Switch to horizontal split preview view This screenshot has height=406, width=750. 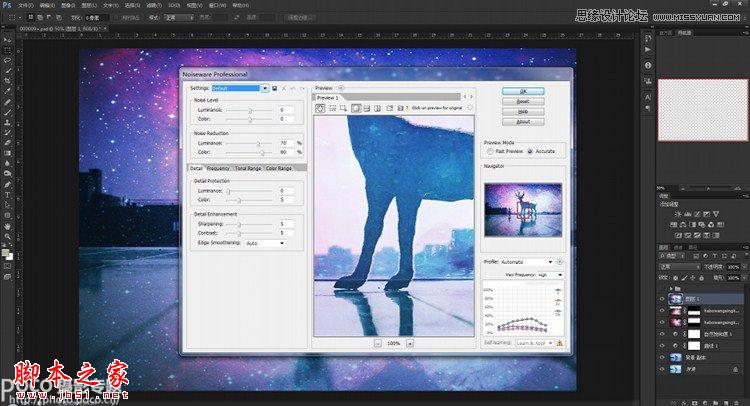click(x=366, y=109)
